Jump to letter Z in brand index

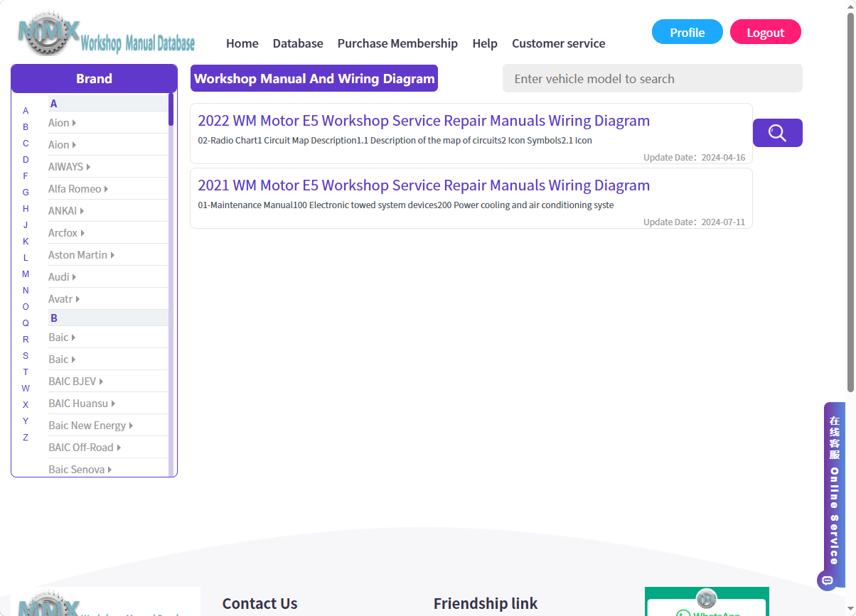pyautogui.click(x=26, y=438)
